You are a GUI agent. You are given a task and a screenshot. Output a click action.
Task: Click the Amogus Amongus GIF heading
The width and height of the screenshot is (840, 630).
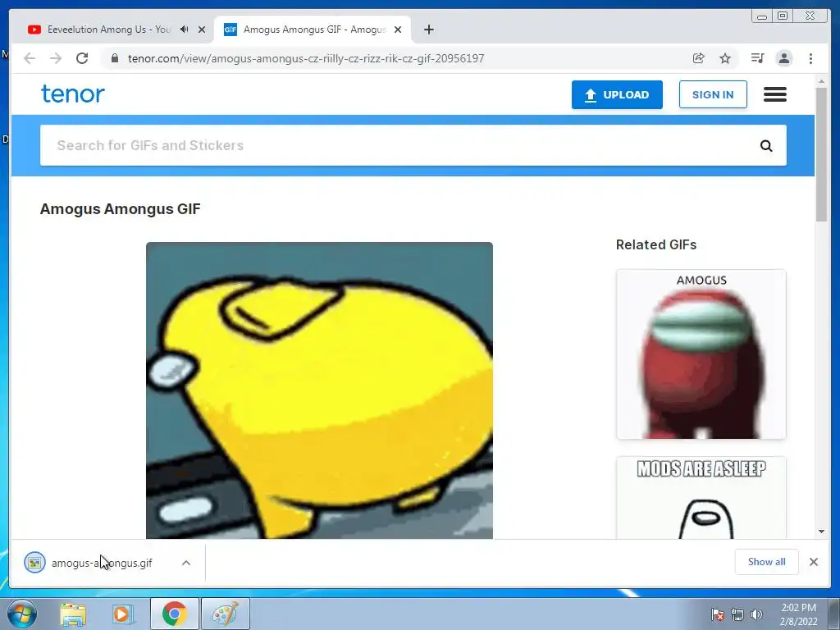pos(121,209)
